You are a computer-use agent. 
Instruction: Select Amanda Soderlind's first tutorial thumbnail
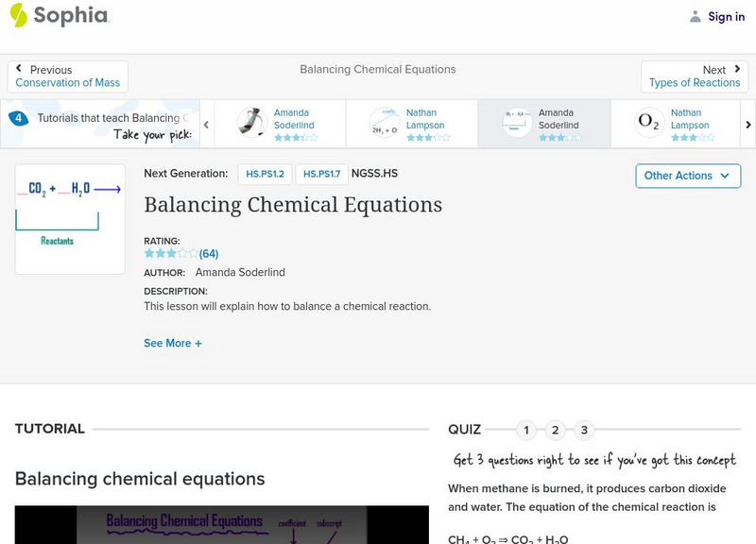(x=252, y=123)
